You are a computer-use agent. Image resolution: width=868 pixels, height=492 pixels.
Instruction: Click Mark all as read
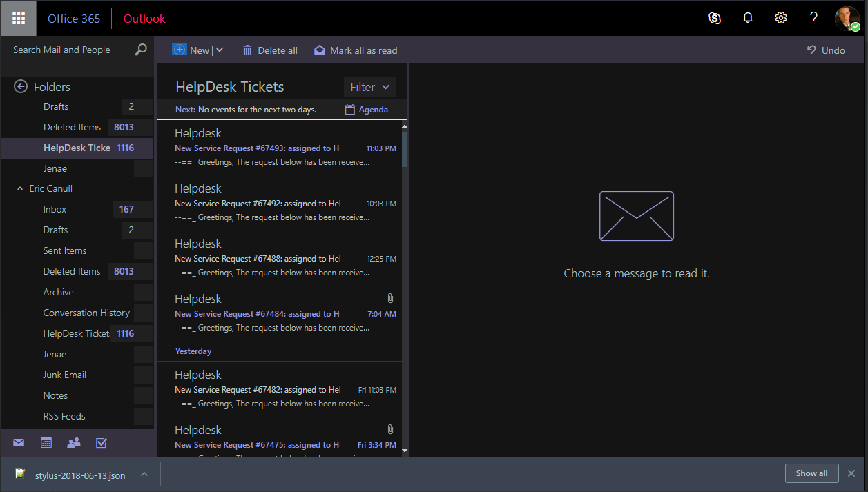click(x=356, y=50)
